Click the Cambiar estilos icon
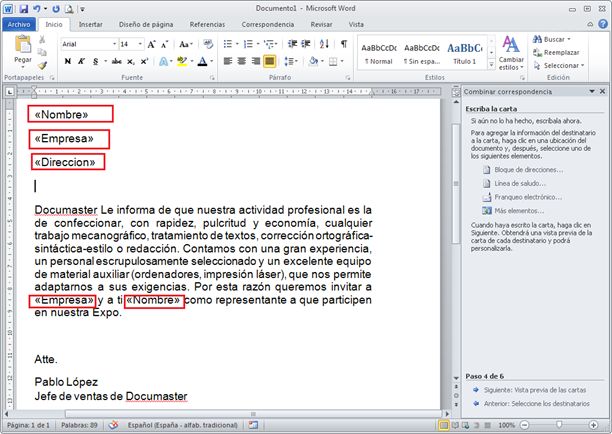 click(x=511, y=53)
